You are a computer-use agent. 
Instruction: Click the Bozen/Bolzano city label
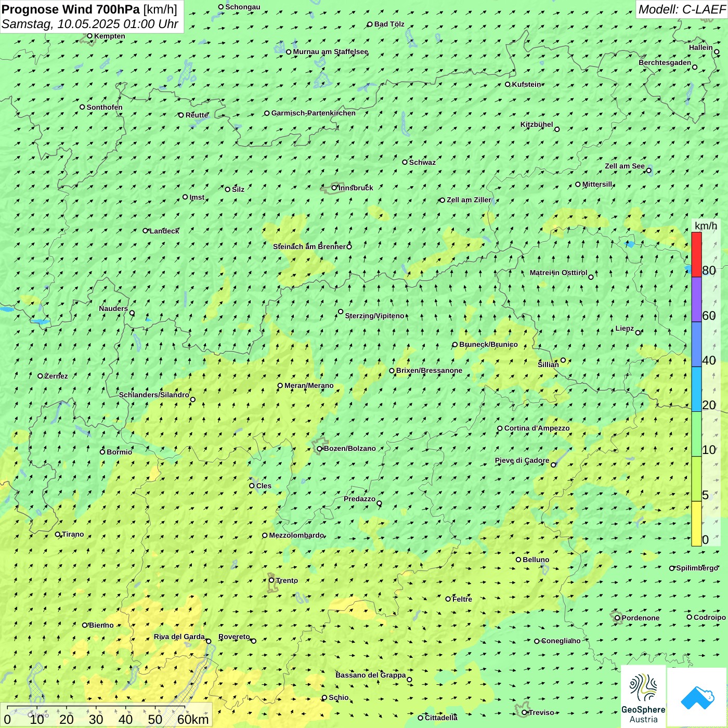click(349, 448)
